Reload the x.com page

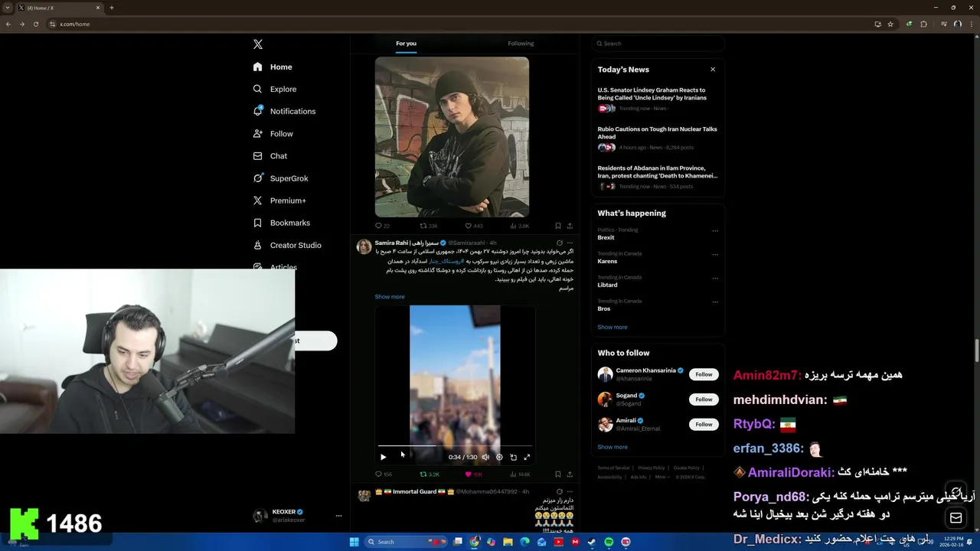tap(36, 24)
